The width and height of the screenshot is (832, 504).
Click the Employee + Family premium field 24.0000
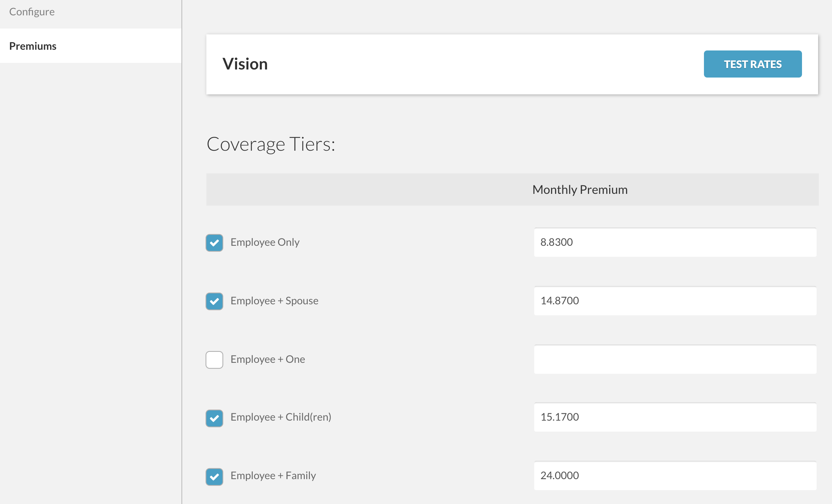click(x=675, y=475)
